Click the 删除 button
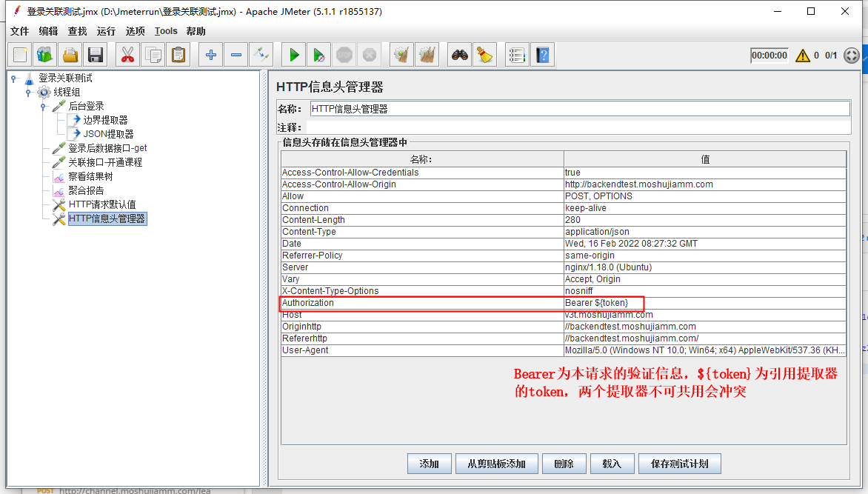The height and width of the screenshot is (494, 868). 564,464
